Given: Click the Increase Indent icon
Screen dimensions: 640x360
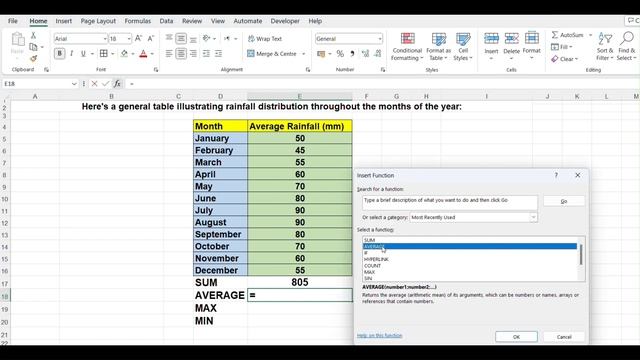Looking at the screenshot, I should (218, 53).
